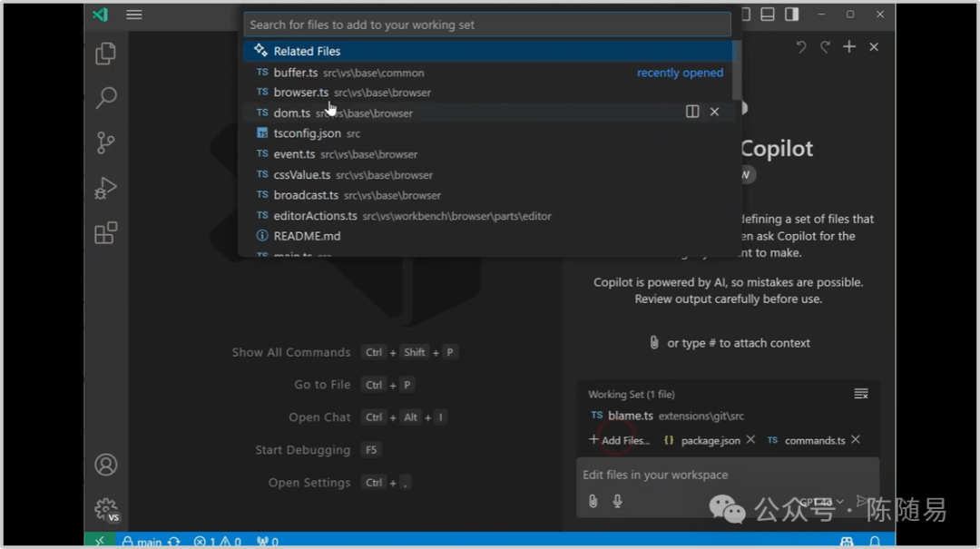
Task: Open the hamburger application menu
Action: tap(133, 15)
